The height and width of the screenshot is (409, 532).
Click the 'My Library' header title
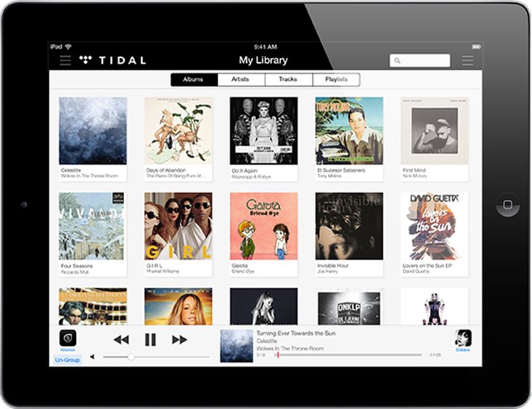pos(263,60)
